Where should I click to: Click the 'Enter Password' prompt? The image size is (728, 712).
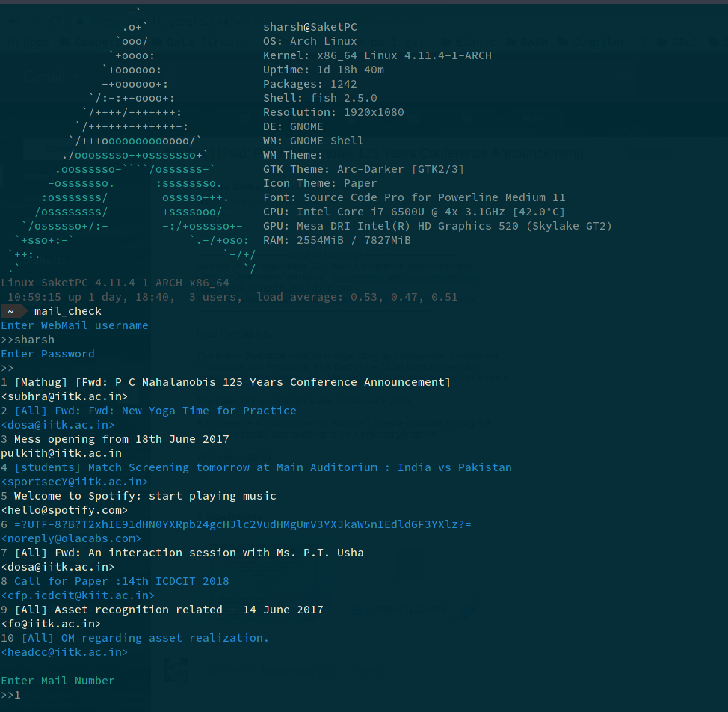[x=48, y=354]
